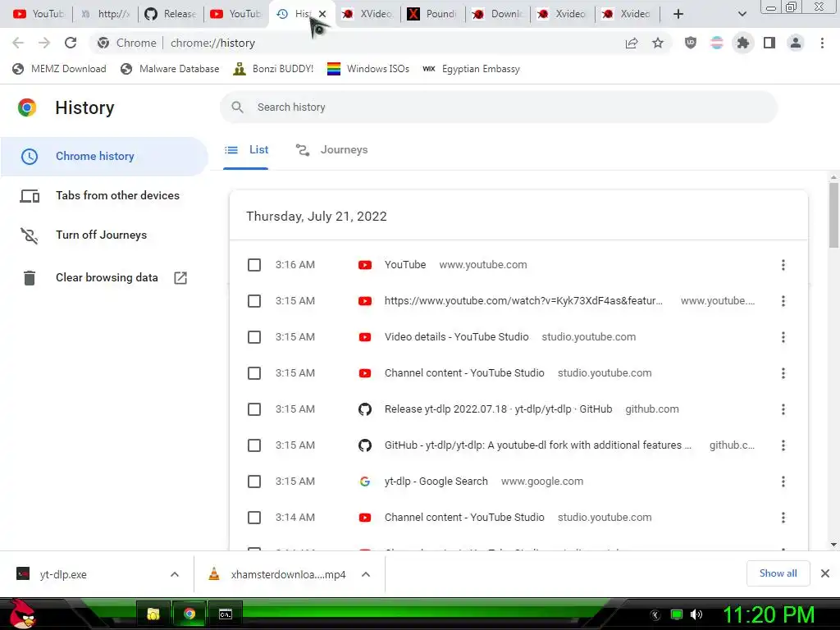Focus the Search history input field
840x630 pixels.
click(x=498, y=107)
